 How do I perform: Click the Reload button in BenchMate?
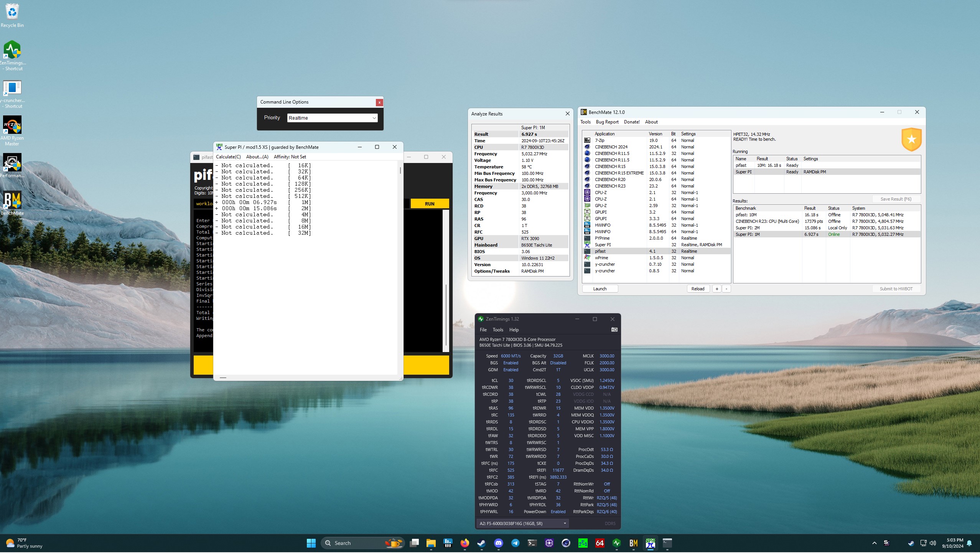pyautogui.click(x=698, y=289)
